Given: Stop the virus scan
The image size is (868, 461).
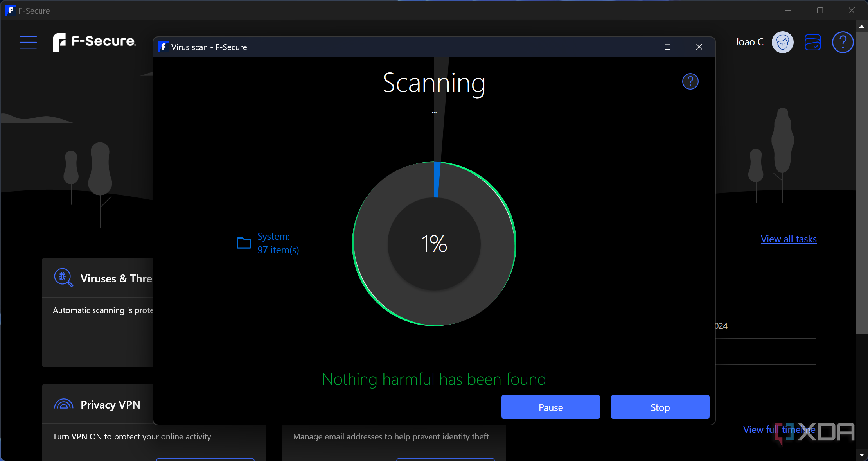Looking at the screenshot, I should coord(660,407).
